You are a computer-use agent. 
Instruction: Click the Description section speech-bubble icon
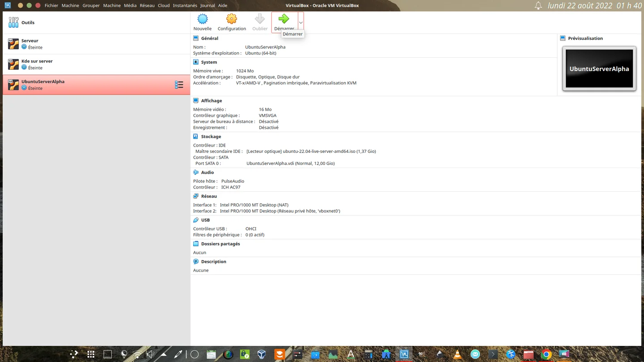coord(196,261)
